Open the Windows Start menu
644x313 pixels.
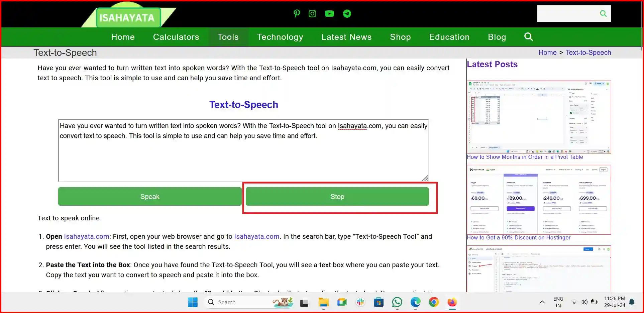click(x=192, y=302)
